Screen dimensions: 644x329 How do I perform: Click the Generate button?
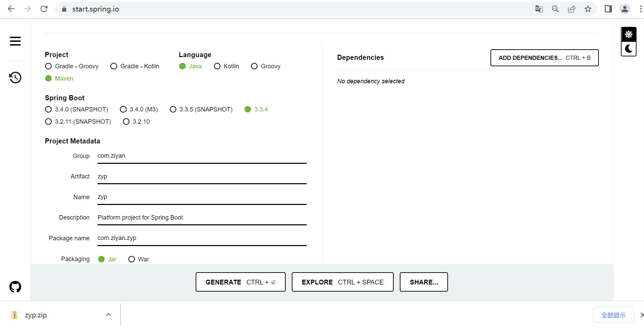click(x=240, y=282)
